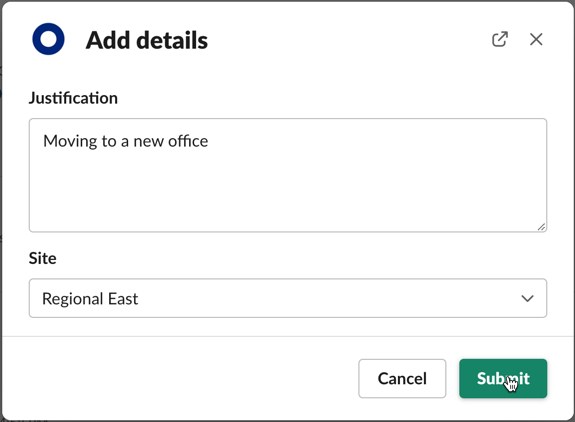Screen dimensions: 575x422
Task: Focus the Justification text area
Action: click(288, 175)
